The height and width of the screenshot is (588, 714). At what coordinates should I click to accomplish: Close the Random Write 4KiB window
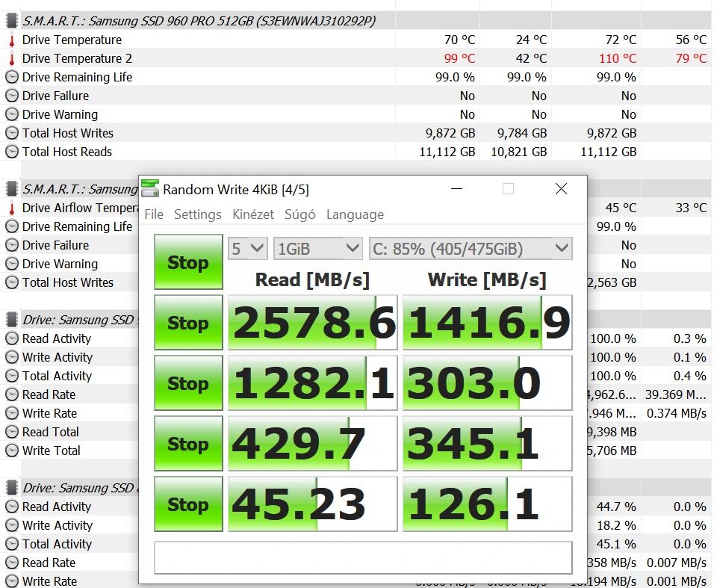coord(561,188)
